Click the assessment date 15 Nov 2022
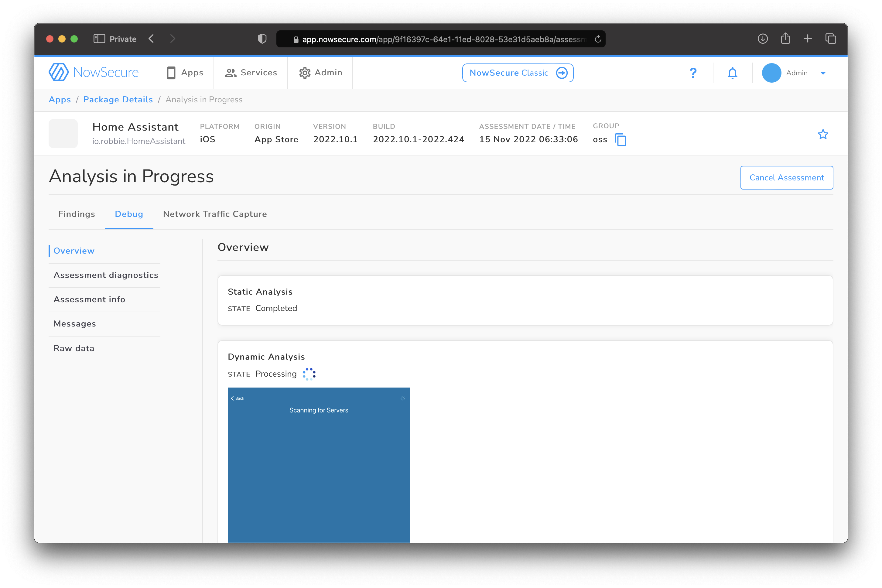Viewport: 882px width, 588px height. pyautogui.click(x=528, y=139)
